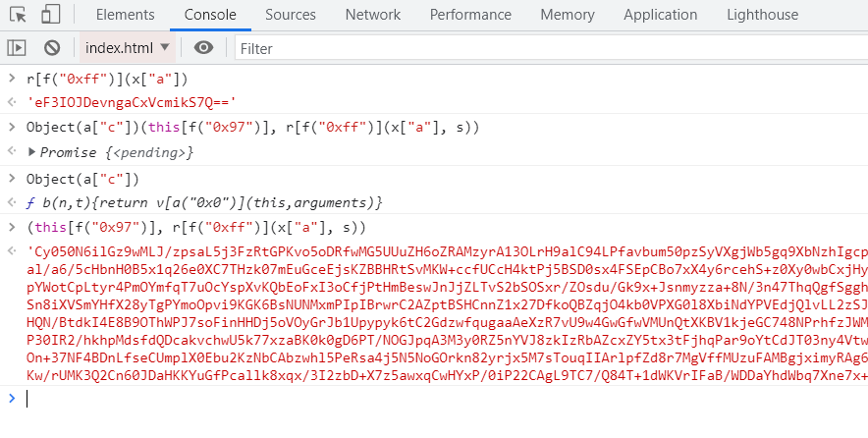Place cursor in the console prompt line
The image size is (868, 438).
[447, 399]
